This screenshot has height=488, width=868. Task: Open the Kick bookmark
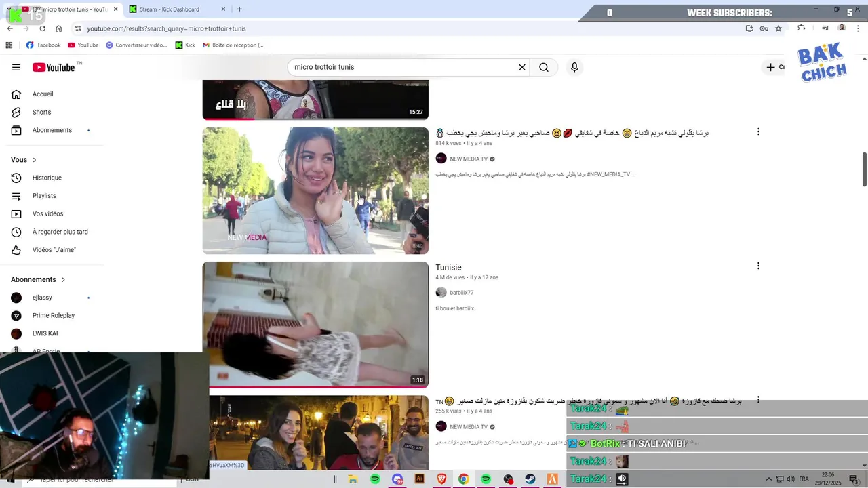(x=185, y=45)
